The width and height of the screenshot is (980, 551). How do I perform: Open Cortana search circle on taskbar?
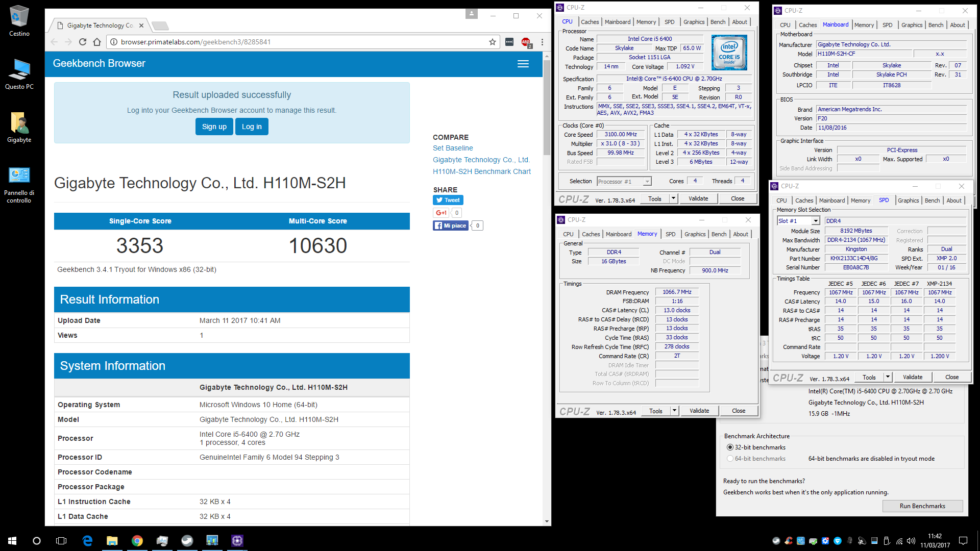37,541
